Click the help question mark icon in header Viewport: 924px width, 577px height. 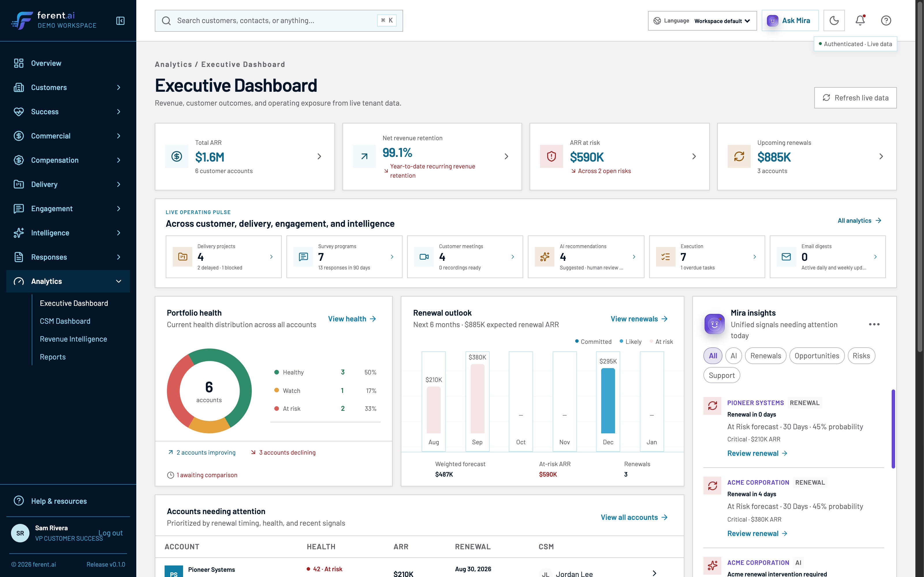(x=886, y=20)
